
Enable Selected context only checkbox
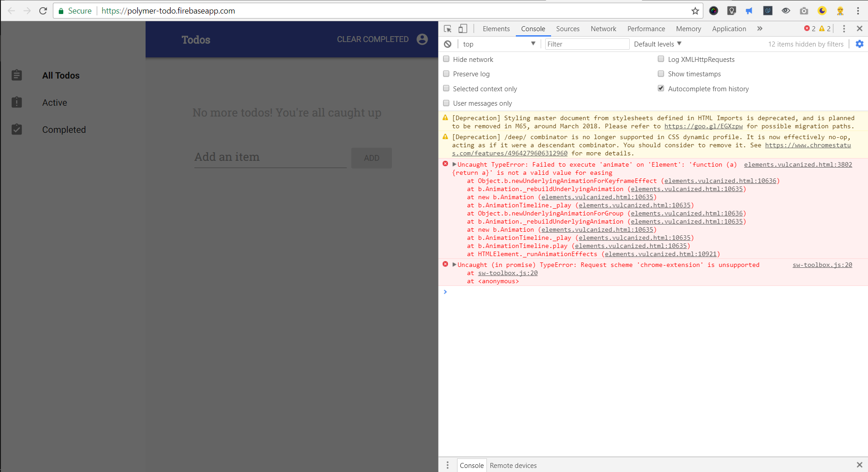446,88
